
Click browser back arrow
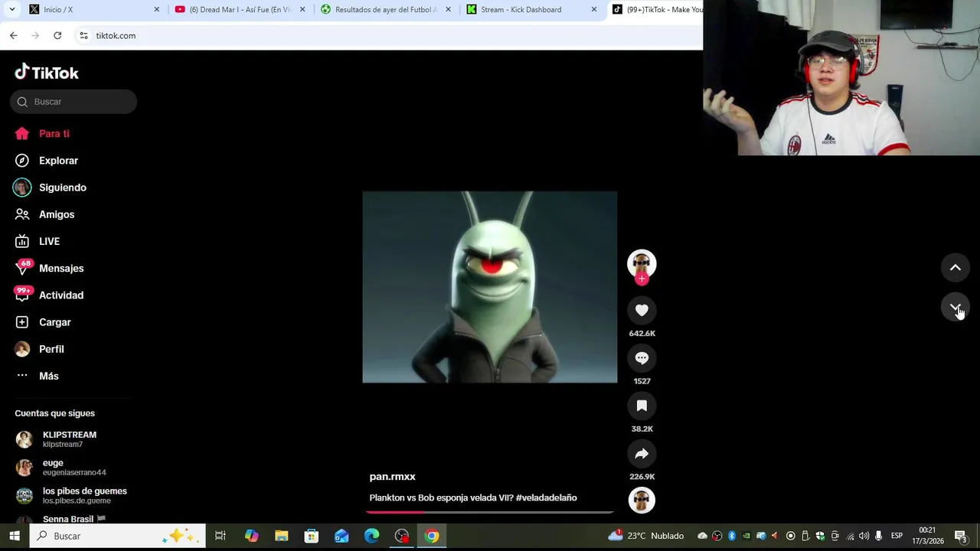(13, 35)
